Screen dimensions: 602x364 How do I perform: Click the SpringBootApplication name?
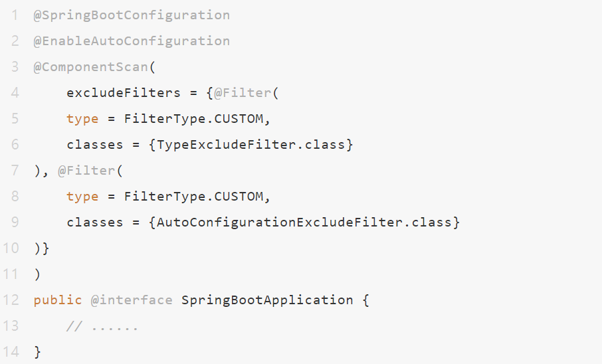[x=267, y=300]
